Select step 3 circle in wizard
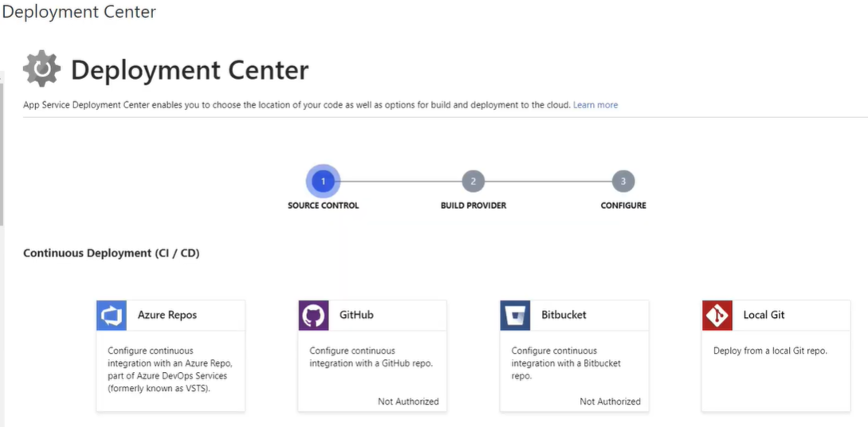868x427 pixels. pos(623,182)
